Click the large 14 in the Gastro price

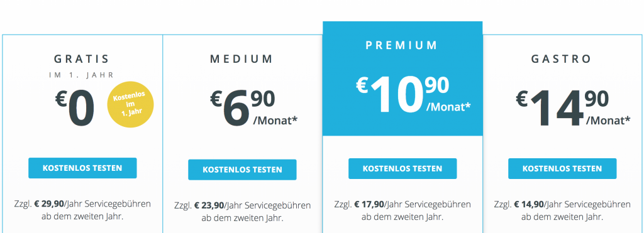pyautogui.click(x=557, y=109)
